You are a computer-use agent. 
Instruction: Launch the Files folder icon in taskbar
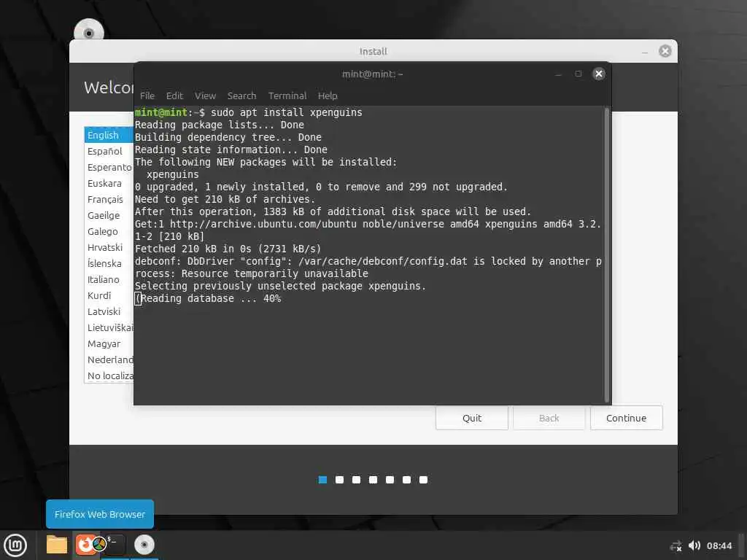(56, 545)
